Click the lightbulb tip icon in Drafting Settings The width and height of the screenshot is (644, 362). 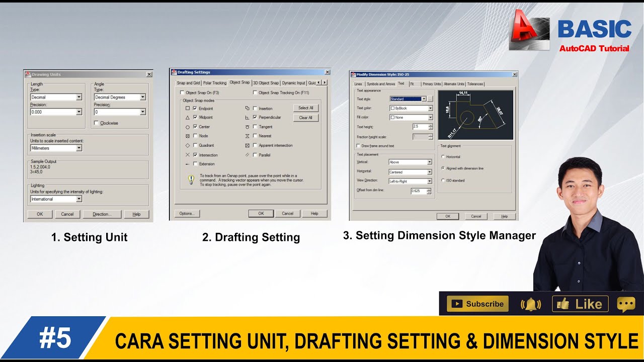tap(191, 179)
